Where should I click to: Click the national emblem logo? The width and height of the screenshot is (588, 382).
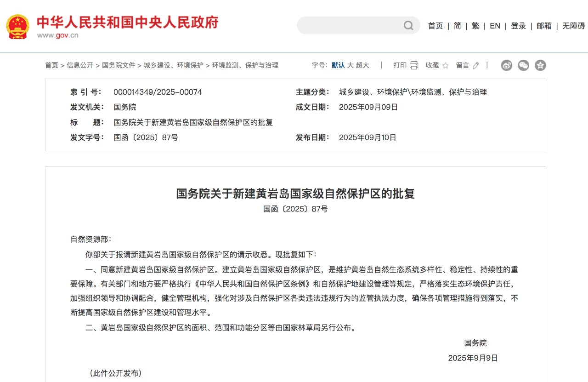tap(17, 26)
